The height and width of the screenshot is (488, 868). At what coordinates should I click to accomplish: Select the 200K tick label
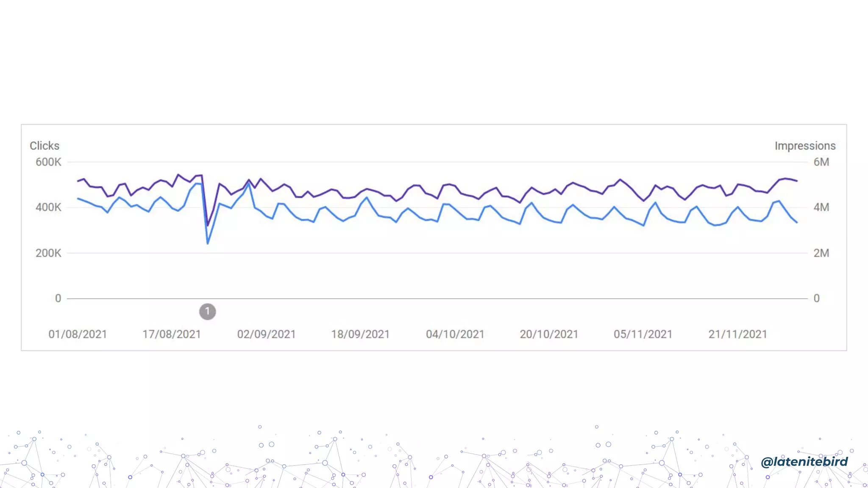(x=48, y=253)
